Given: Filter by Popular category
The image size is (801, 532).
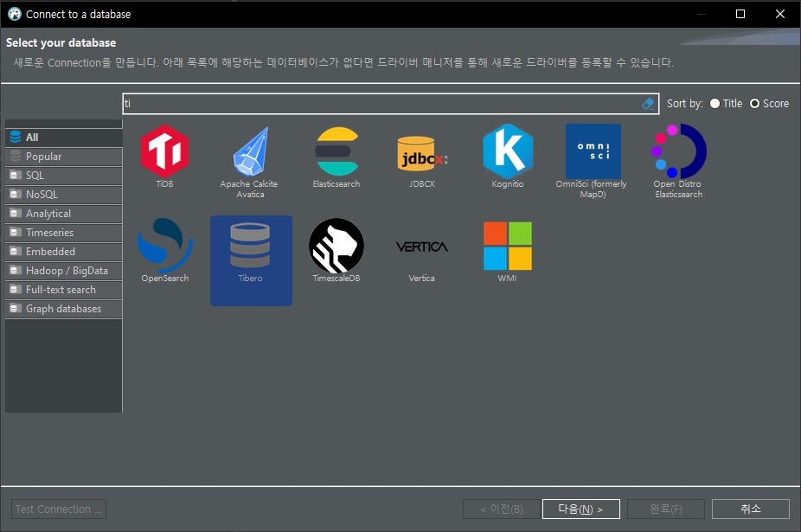Looking at the screenshot, I should 64,157.
